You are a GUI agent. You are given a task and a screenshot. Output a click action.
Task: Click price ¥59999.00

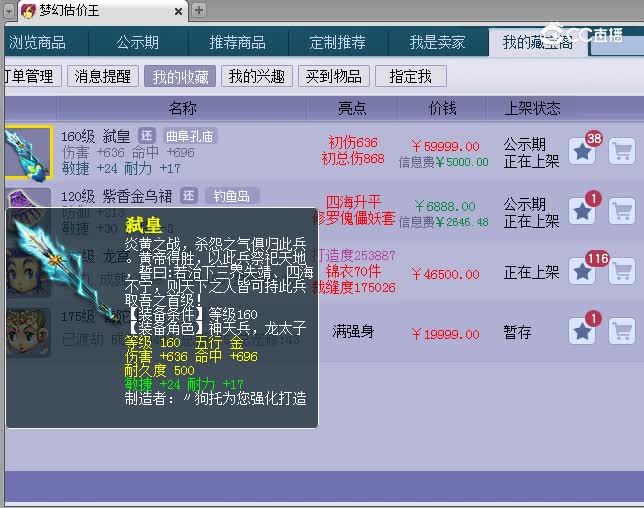coord(445,146)
